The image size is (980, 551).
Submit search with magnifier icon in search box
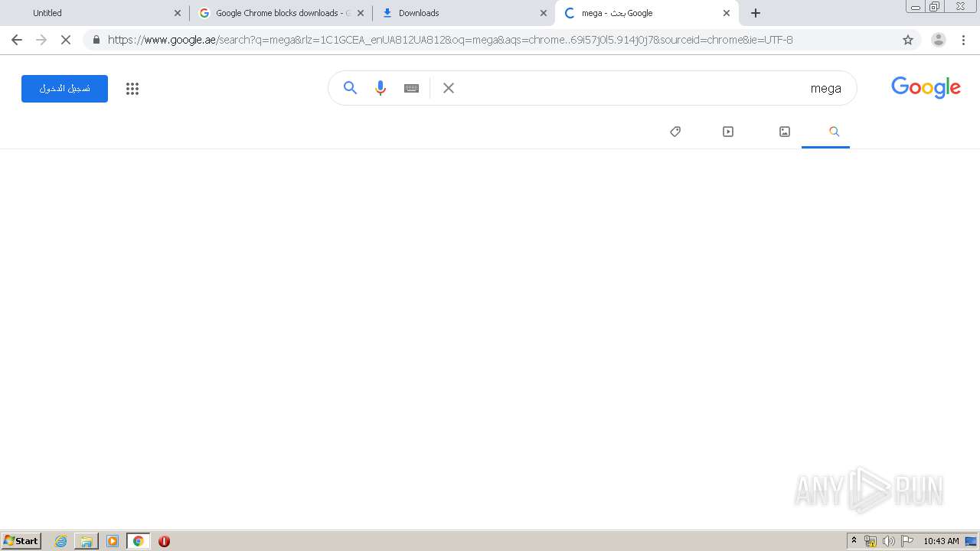click(350, 88)
